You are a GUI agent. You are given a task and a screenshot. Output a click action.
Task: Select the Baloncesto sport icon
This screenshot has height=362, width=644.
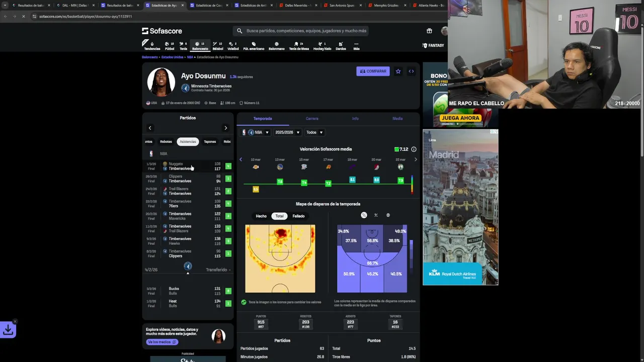(200, 46)
